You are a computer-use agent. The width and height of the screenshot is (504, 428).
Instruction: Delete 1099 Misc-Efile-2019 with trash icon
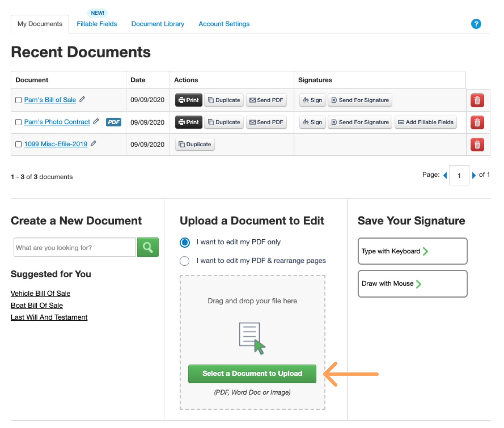pos(477,145)
